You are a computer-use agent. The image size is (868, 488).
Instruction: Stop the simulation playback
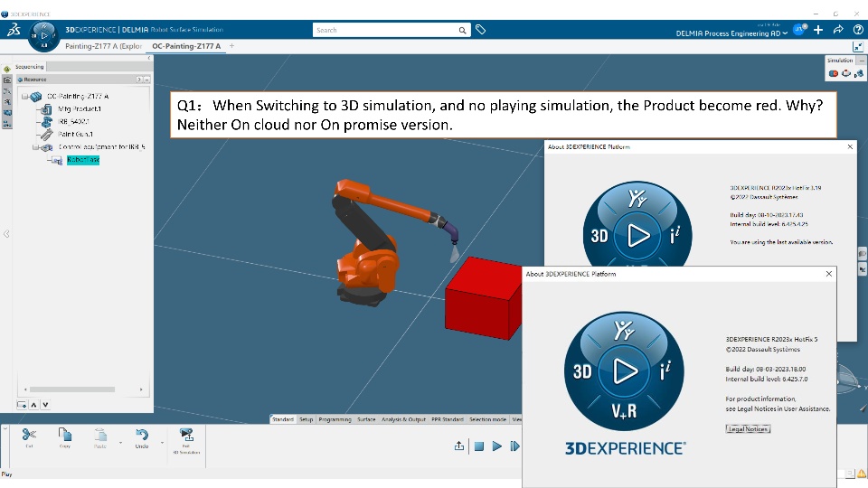479,446
